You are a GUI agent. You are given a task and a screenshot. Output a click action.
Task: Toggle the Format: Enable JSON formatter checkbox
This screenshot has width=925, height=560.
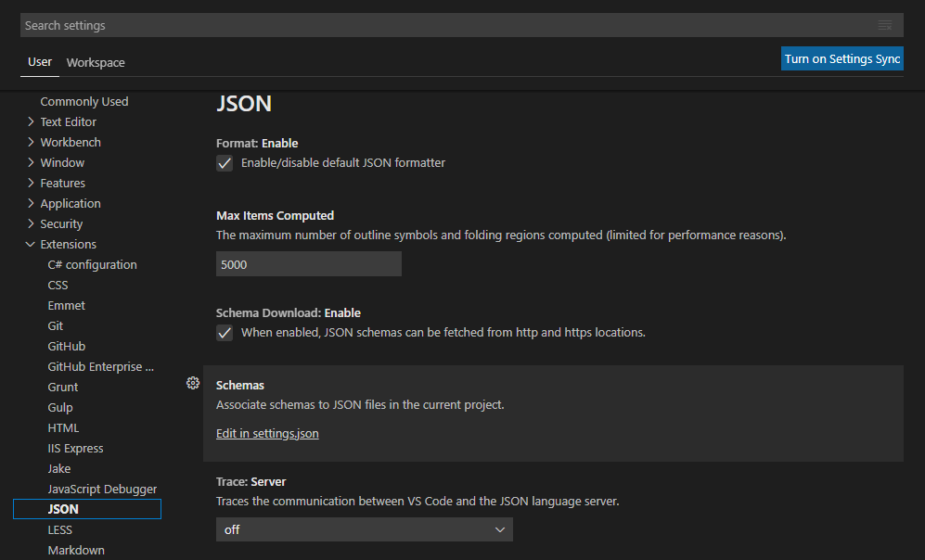[x=225, y=163]
